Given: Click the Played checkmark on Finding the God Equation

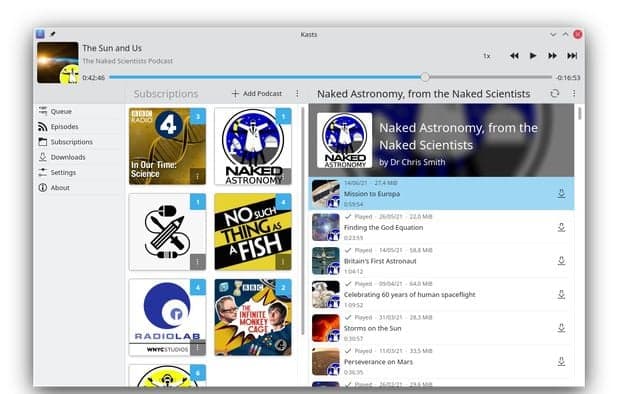Looking at the screenshot, I should tap(348, 216).
